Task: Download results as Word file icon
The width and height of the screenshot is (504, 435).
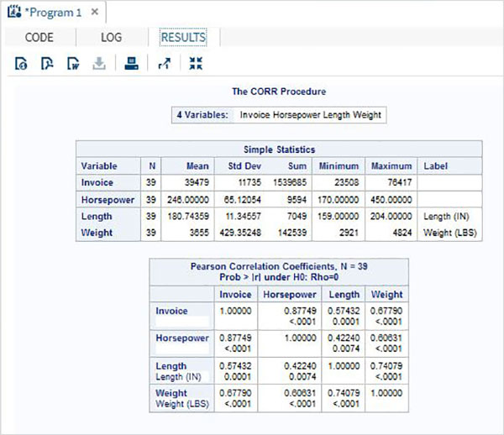Action: pos(73,64)
